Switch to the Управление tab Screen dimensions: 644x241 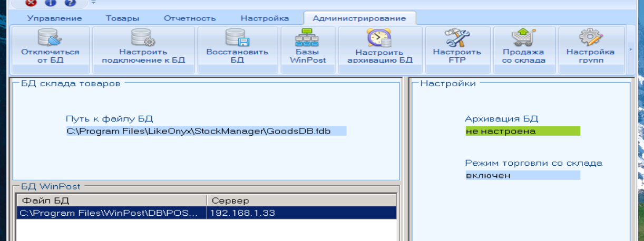pos(55,18)
